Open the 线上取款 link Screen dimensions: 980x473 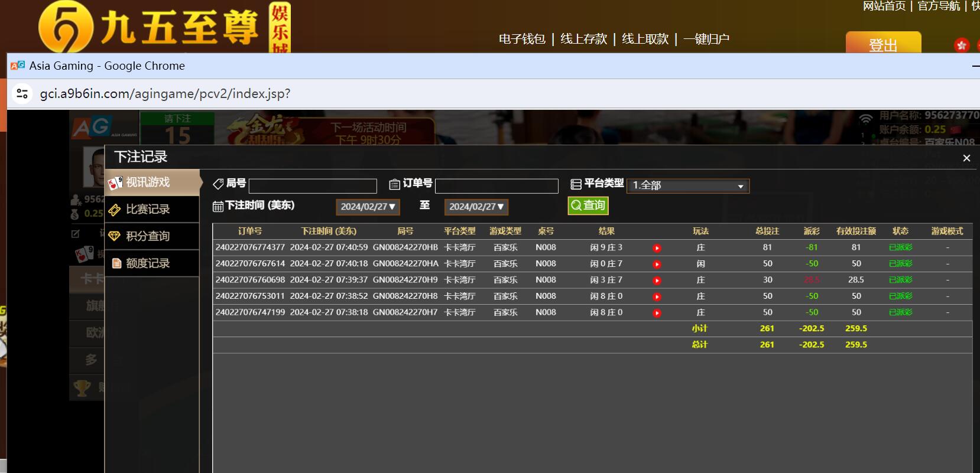coord(645,39)
